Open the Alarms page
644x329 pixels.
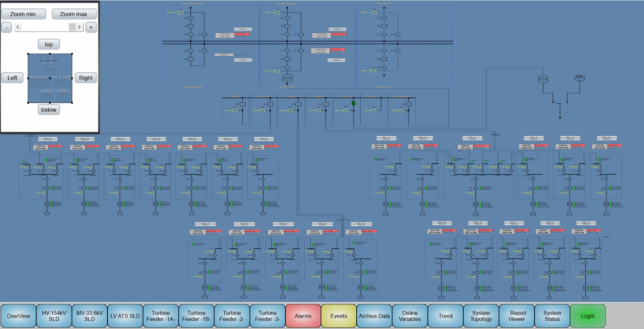303,316
